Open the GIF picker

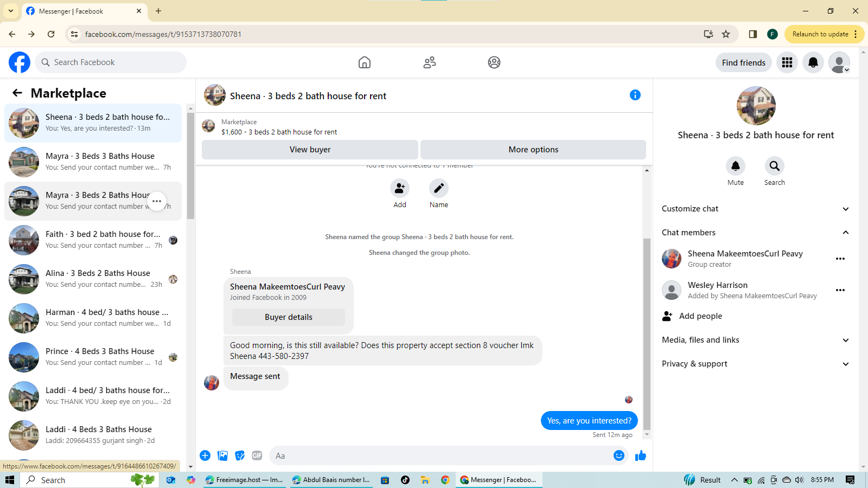(257, 455)
